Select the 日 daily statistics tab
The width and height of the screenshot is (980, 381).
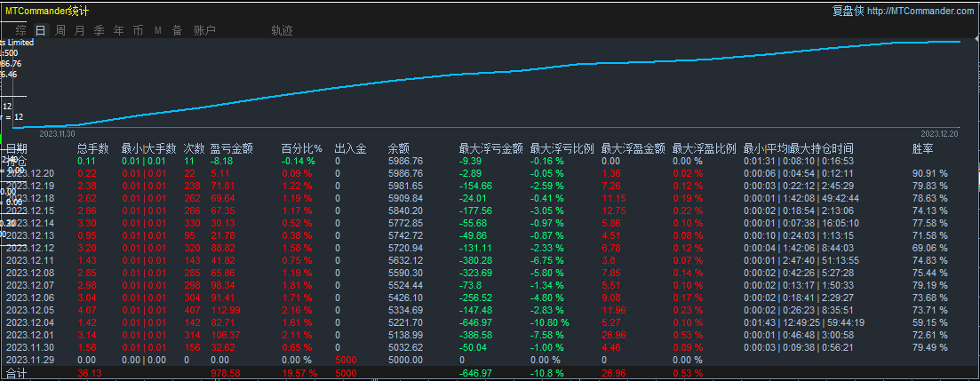coord(40,30)
